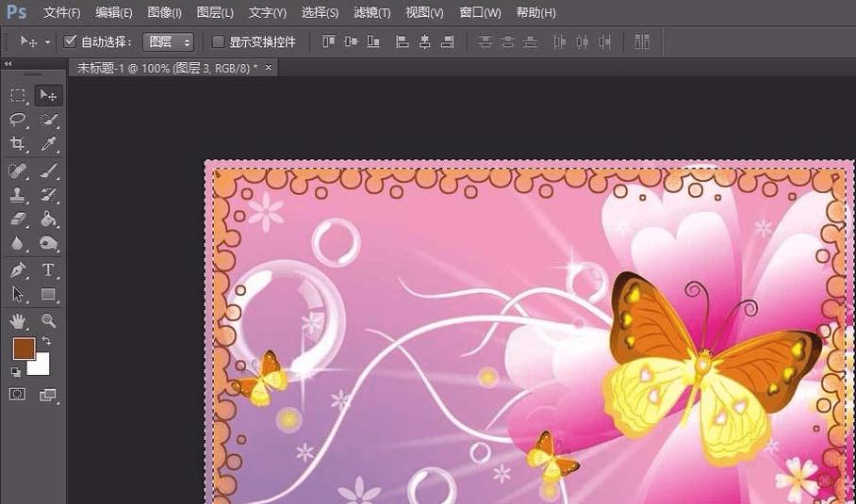Reset to default foreground and background colors

[15, 372]
